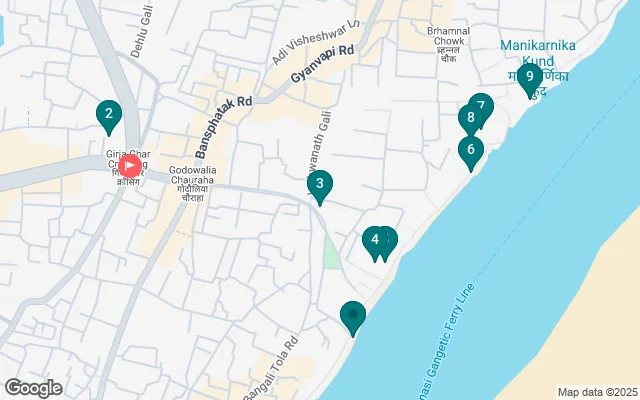Select map pin number 3

tap(320, 187)
